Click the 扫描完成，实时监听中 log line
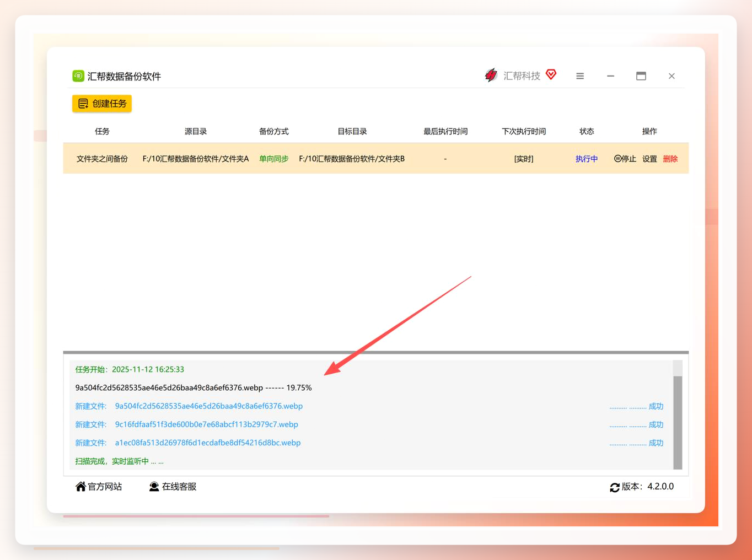This screenshot has height=560, width=752. pyautogui.click(x=119, y=461)
